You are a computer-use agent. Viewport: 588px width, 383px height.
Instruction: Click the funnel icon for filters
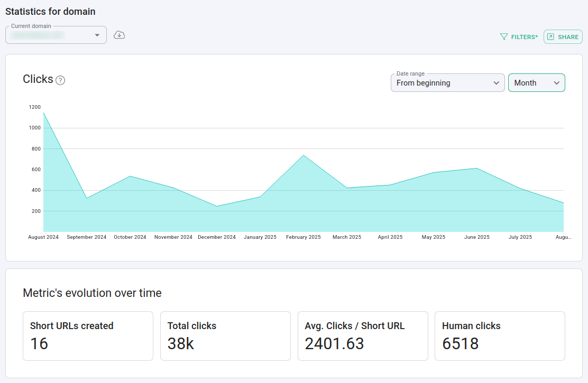pos(503,37)
